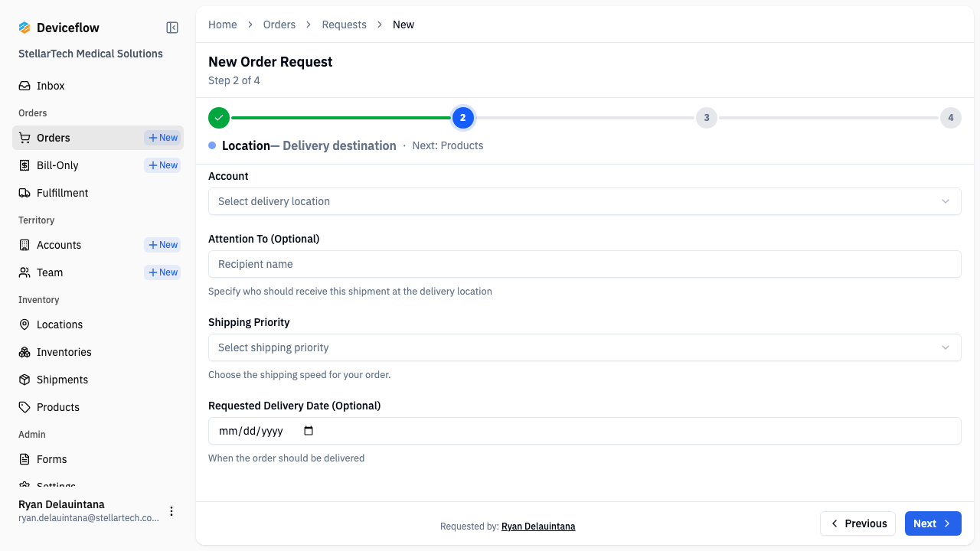Click the step 3 circle indicator
This screenshot has width=980, height=551.
coord(707,118)
